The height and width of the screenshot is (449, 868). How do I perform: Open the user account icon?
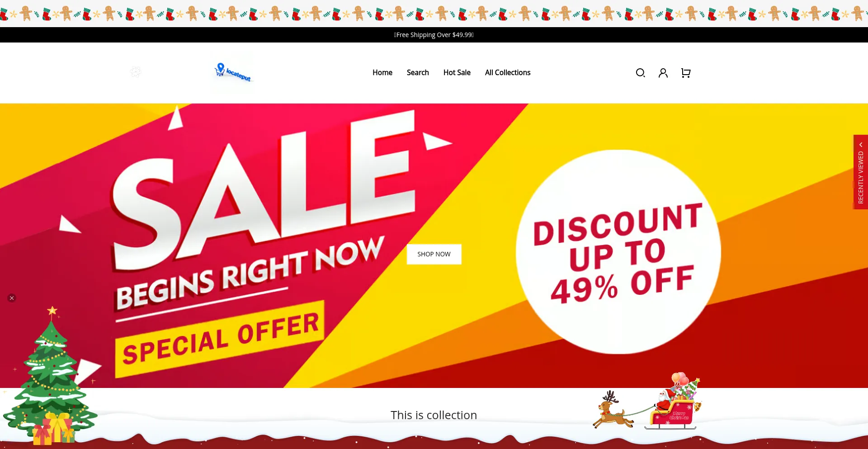coord(663,73)
